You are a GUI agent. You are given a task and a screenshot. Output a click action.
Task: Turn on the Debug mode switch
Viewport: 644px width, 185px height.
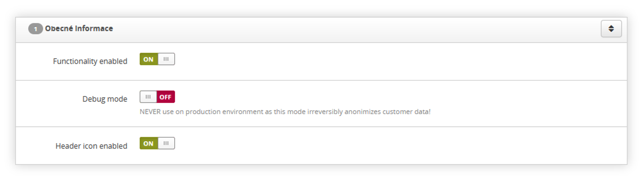point(157,97)
